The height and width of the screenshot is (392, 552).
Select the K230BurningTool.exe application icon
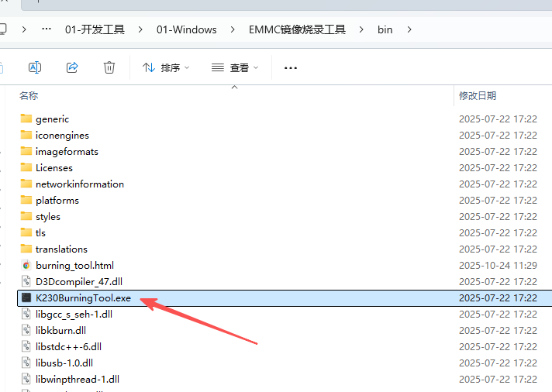(26, 298)
